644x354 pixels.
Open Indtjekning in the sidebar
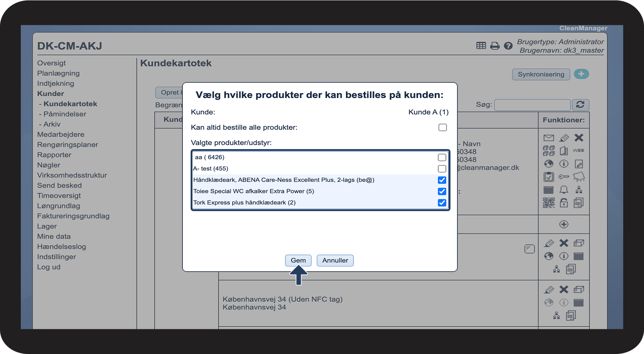tap(55, 83)
